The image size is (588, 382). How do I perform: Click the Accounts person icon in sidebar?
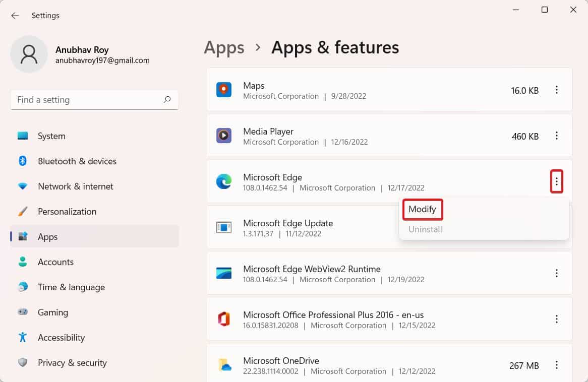23,262
